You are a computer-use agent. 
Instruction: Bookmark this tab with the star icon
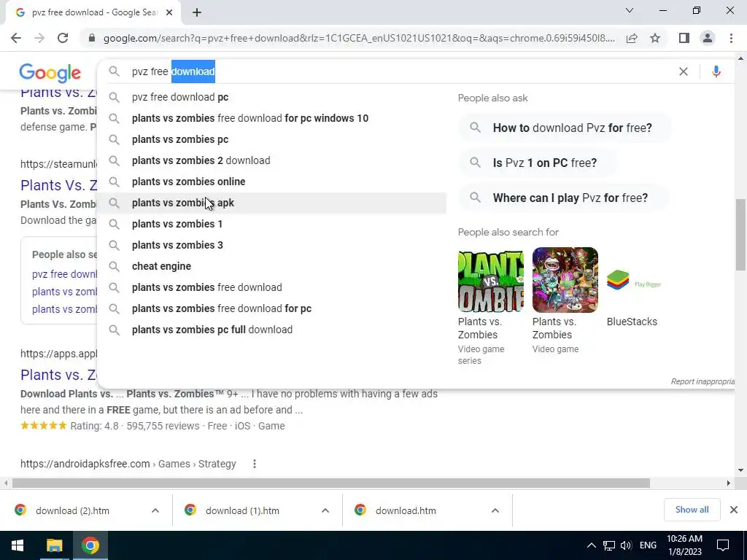(x=655, y=38)
